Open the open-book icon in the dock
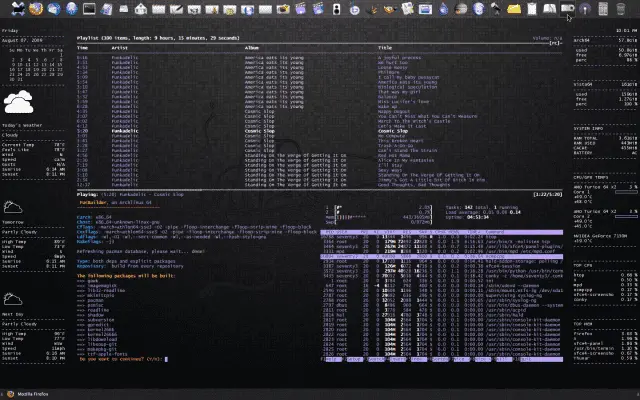The image size is (640, 400). (549, 9)
